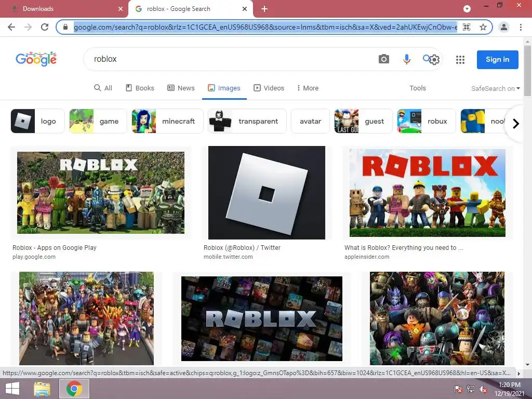Close the roblox Google Search tab
The image size is (532, 399).
[245, 9]
